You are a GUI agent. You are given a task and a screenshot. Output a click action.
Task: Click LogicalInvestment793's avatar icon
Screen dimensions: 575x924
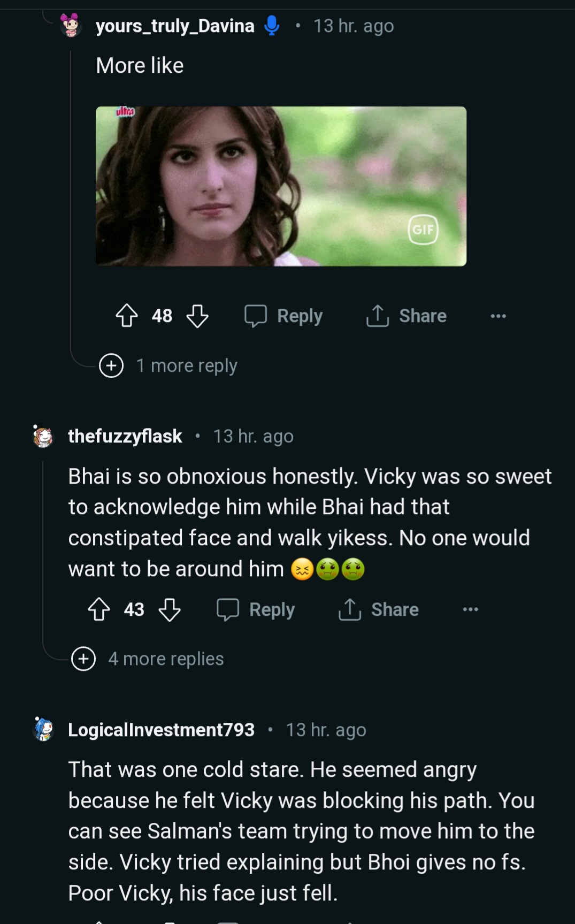coord(43,729)
